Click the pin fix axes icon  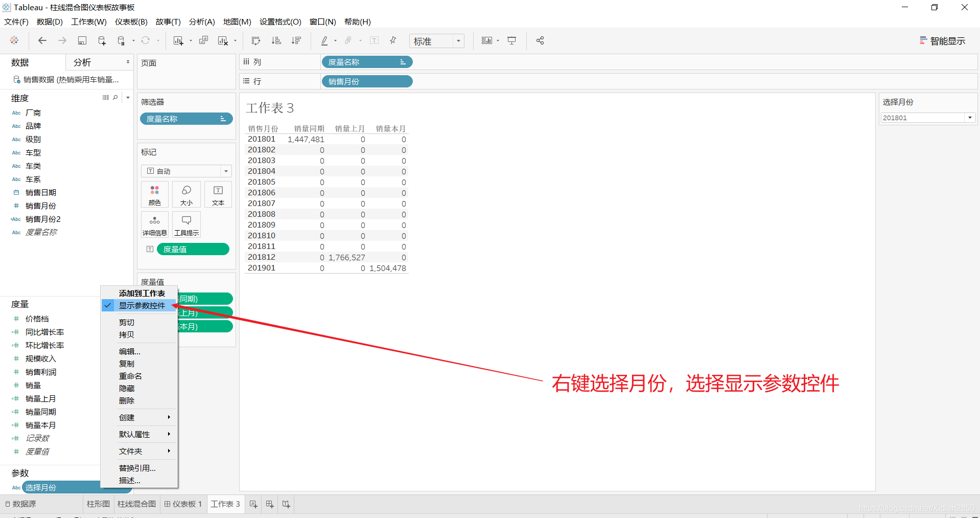tap(393, 40)
